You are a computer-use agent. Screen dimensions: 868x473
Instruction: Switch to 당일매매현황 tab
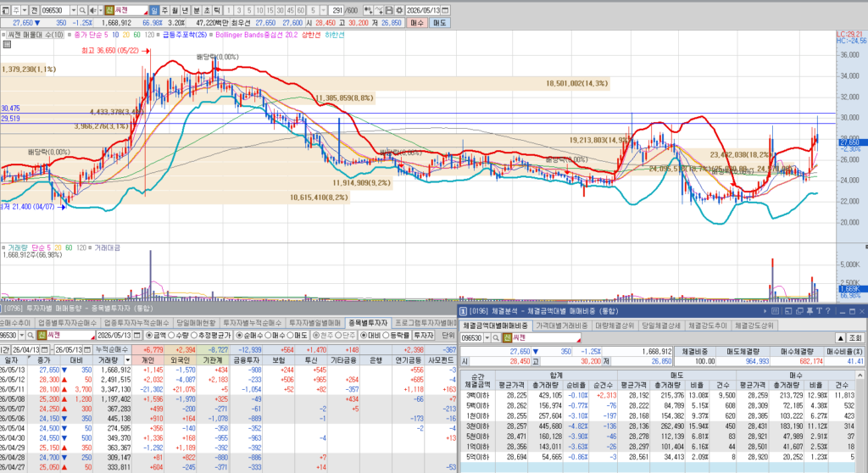[196, 323]
